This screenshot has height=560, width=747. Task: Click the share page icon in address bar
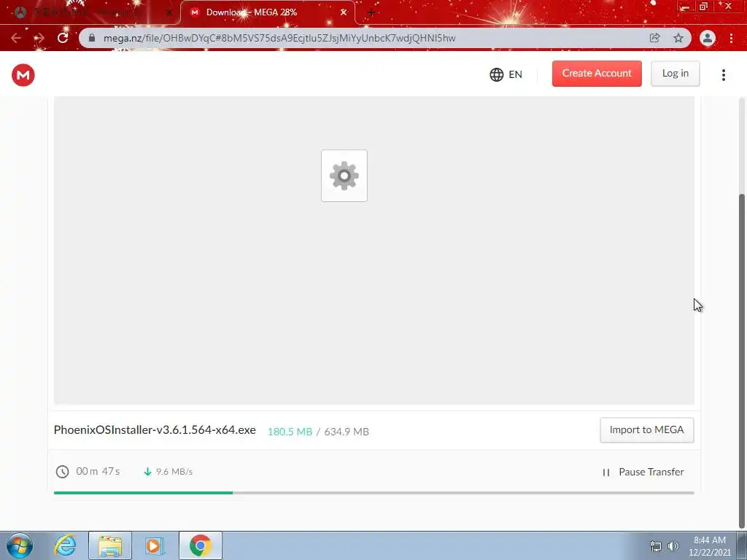click(x=654, y=38)
